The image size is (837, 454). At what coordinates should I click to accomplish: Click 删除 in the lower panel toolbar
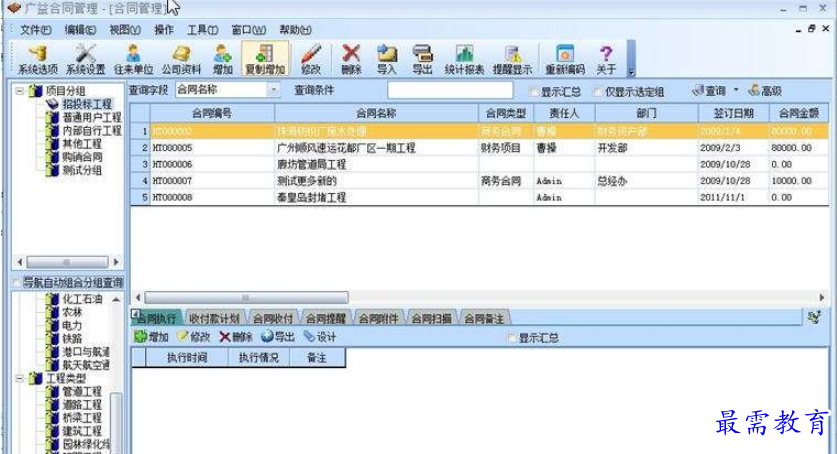[235, 337]
